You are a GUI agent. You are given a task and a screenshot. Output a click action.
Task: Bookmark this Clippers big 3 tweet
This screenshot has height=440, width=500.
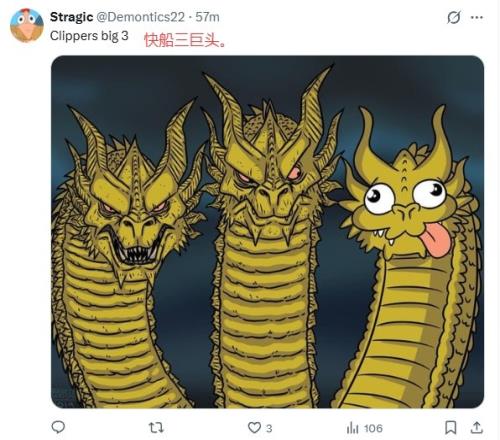click(x=451, y=427)
